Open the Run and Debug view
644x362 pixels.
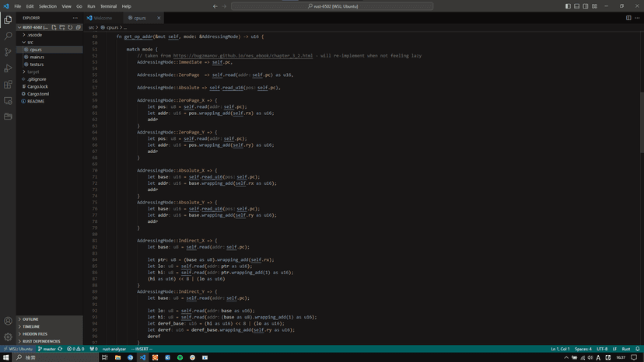tap(8, 68)
